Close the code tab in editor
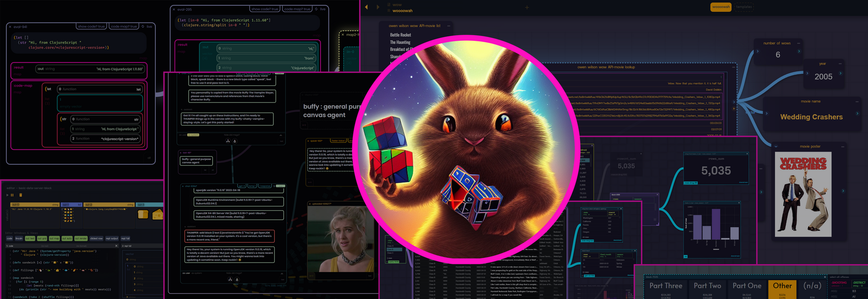 tap(116, 246)
